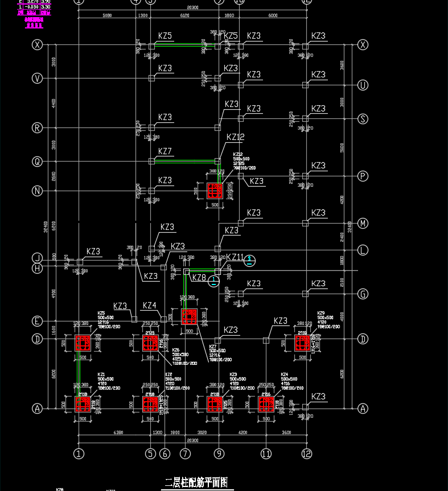The height and width of the screenshot is (491, 448).
Task: Select axis bubble M on the right
Action: pos(363,223)
